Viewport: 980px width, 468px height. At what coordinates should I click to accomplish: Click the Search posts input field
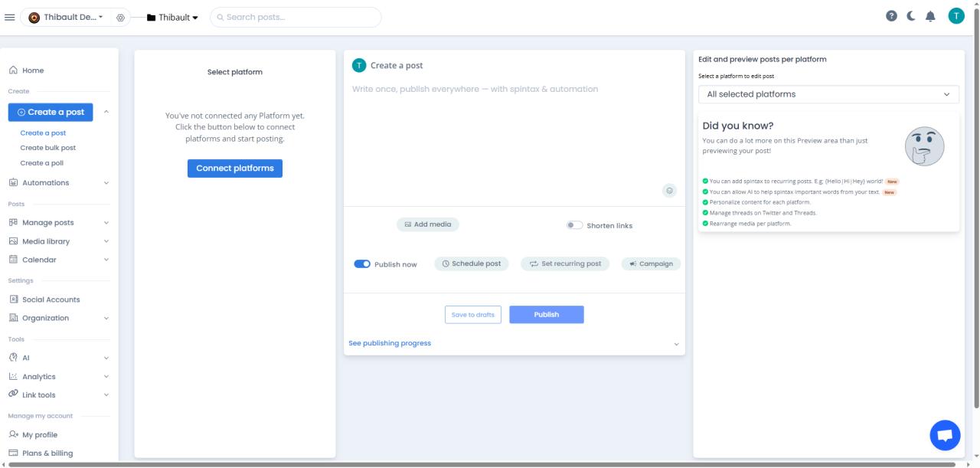[x=296, y=17]
